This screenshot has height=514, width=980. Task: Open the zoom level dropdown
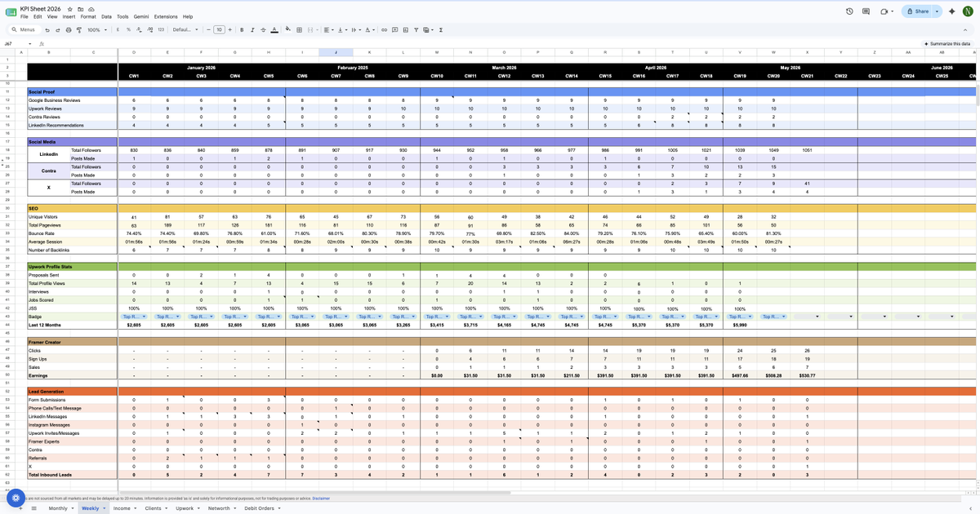click(98, 29)
